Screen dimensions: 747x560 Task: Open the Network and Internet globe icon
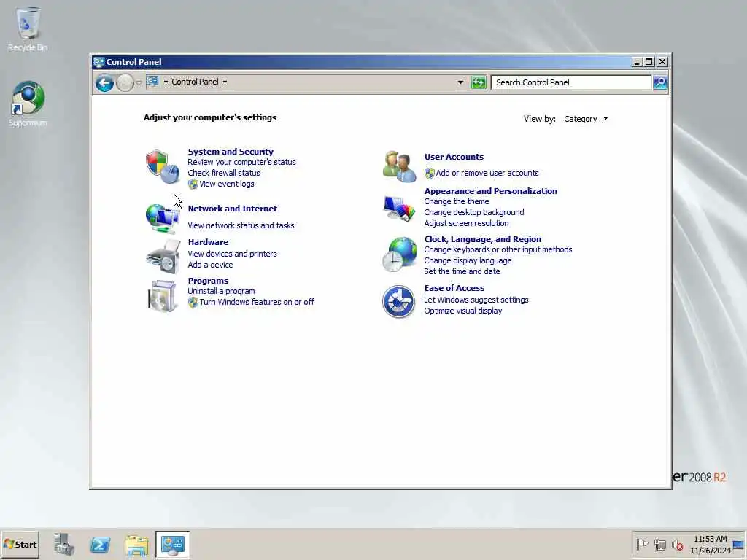click(x=163, y=217)
